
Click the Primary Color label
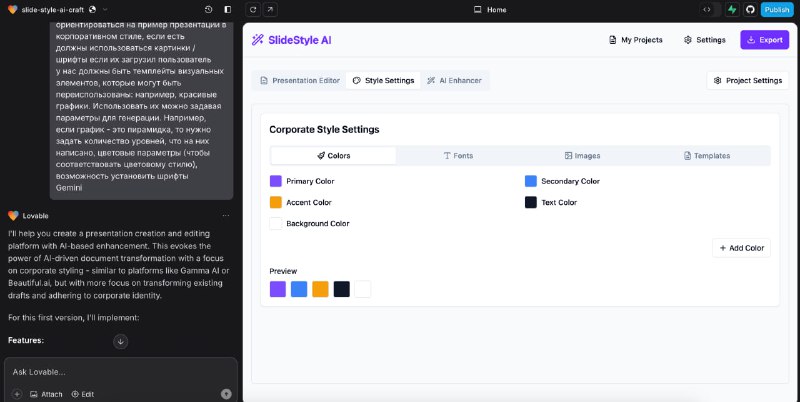(x=310, y=181)
